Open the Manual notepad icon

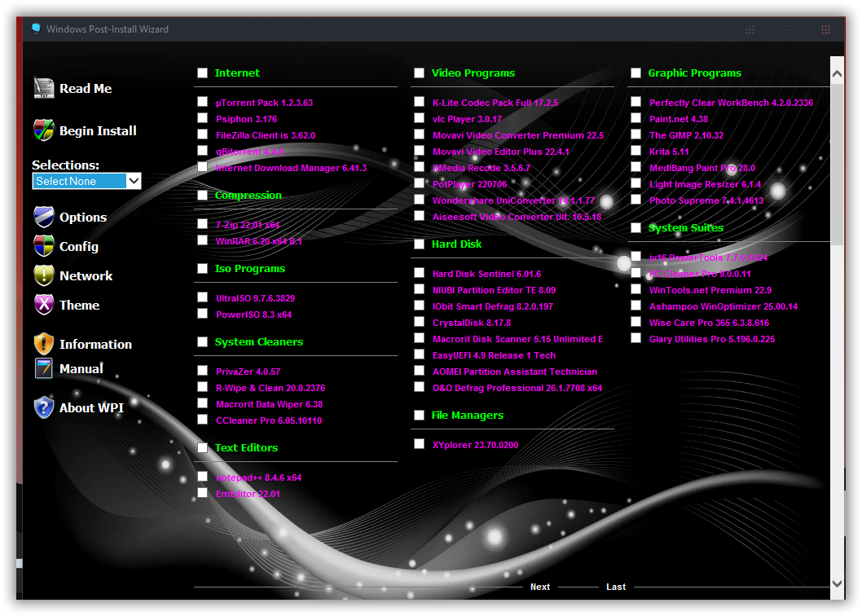[44, 368]
